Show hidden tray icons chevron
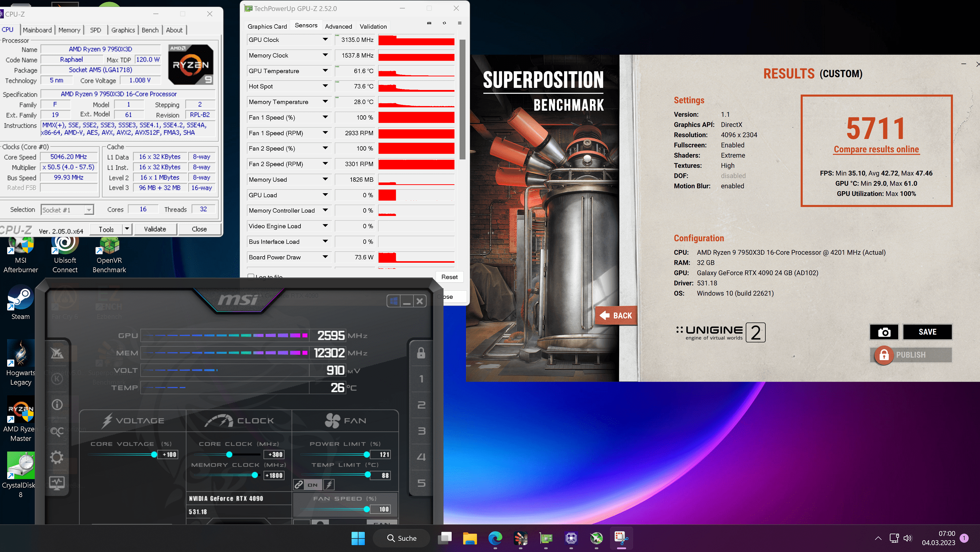980x552 pixels. [878, 538]
